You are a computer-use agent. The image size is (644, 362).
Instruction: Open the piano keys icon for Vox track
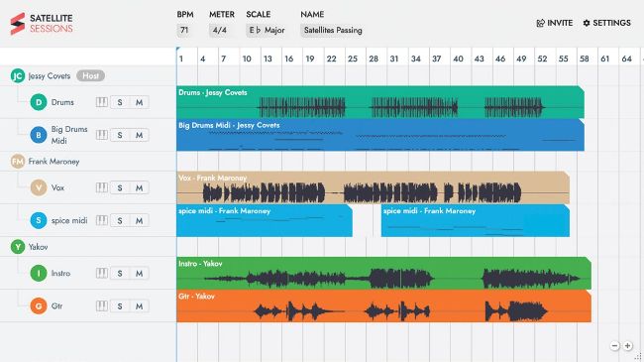[x=102, y=187]
